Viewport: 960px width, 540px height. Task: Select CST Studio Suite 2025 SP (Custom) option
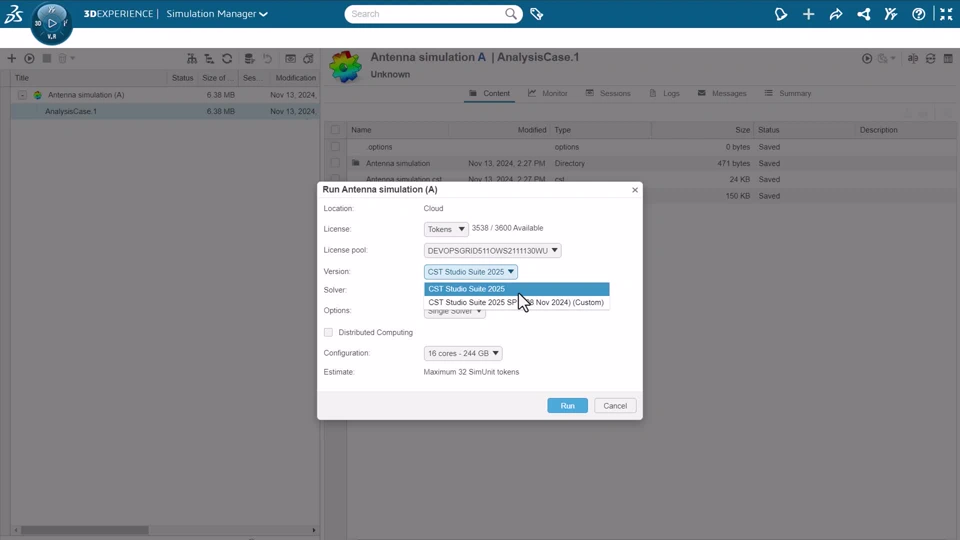tap(517, 302)
